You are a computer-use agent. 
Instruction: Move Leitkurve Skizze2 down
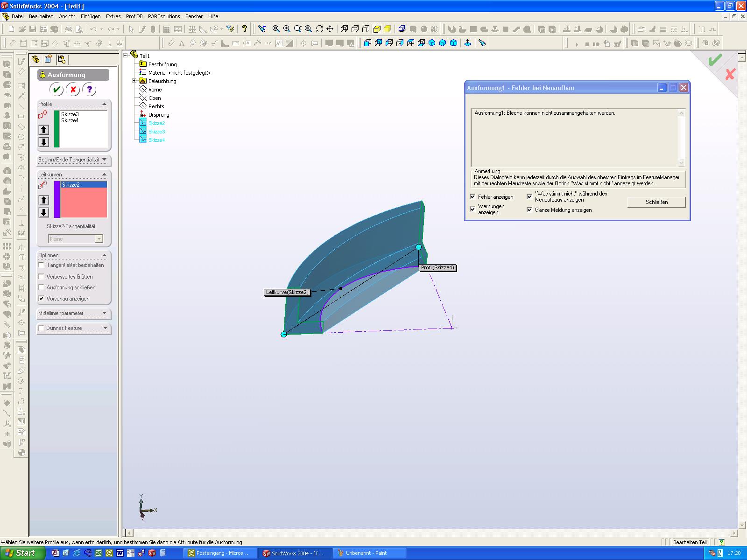44,212
